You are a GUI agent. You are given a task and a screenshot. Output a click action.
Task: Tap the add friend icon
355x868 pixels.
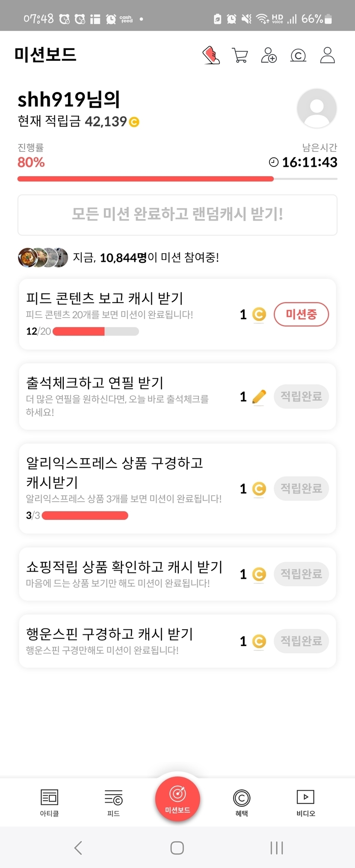click(269, 55)
